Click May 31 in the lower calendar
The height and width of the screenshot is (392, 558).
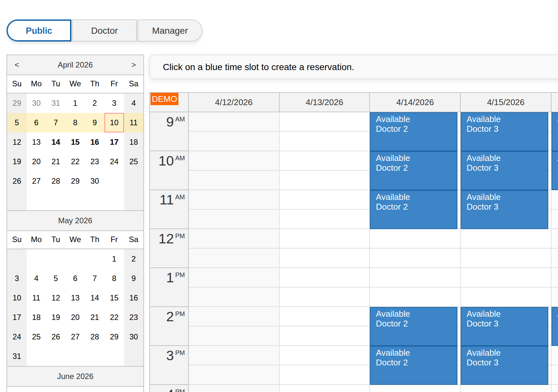coord(17,356)
